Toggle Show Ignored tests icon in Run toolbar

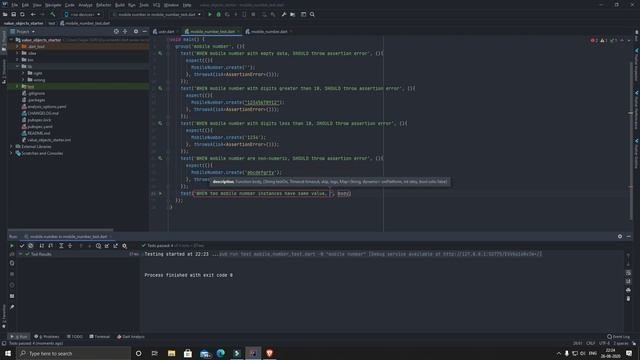31,246
